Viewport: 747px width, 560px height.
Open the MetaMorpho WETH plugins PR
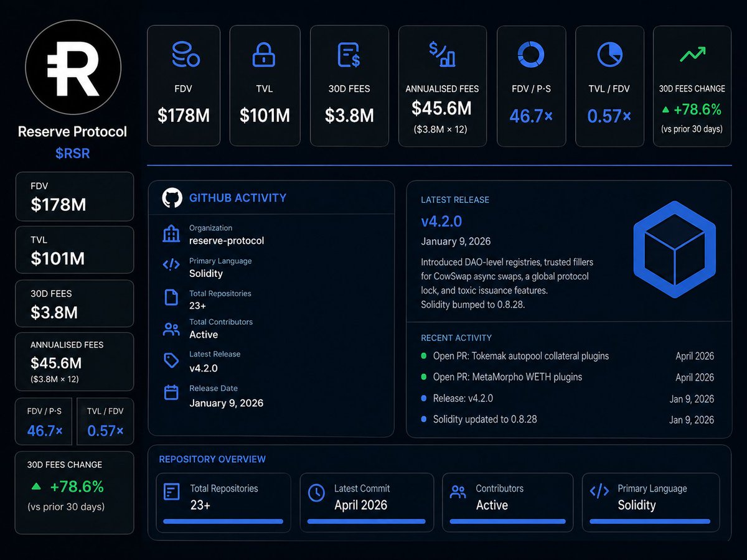tap(508, 377)
